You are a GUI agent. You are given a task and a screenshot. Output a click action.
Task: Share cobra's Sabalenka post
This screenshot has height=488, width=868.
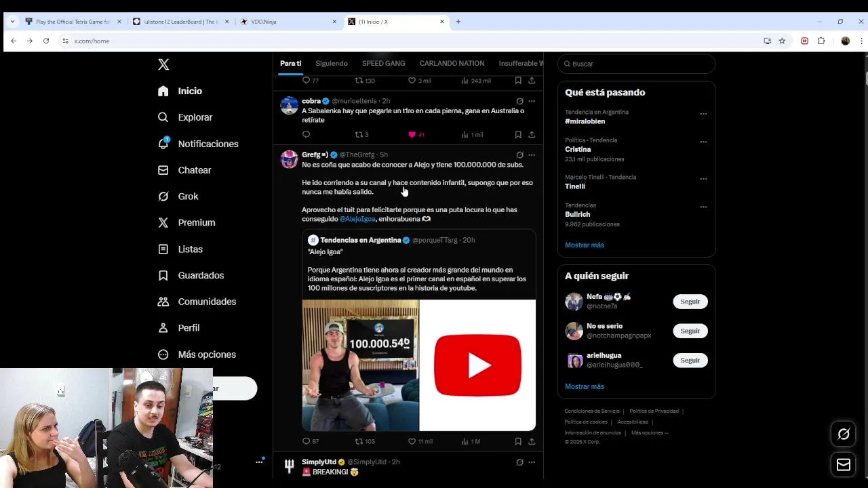click(x=532, y=134)
